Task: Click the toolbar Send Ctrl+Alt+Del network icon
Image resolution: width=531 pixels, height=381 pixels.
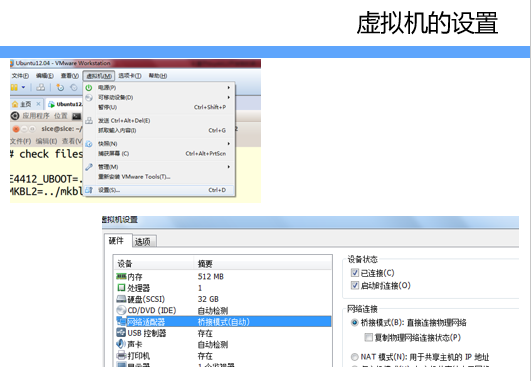Action: tap(41, 87)
